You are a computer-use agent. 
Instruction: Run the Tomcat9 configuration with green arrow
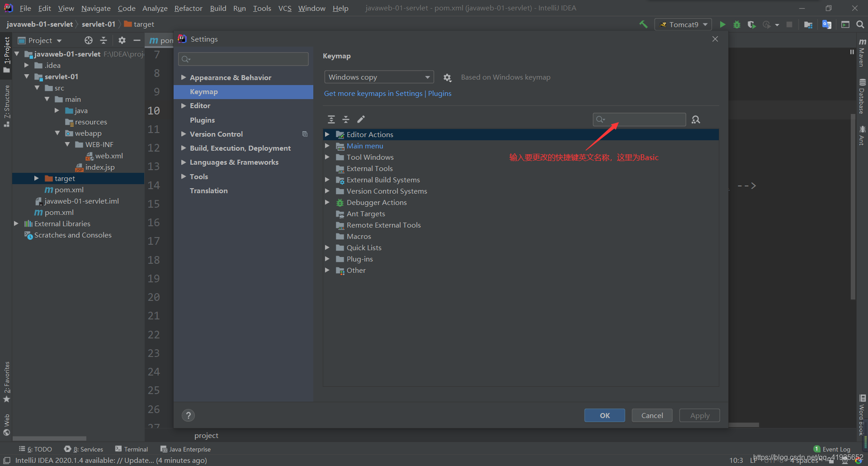tap(722, 24)
